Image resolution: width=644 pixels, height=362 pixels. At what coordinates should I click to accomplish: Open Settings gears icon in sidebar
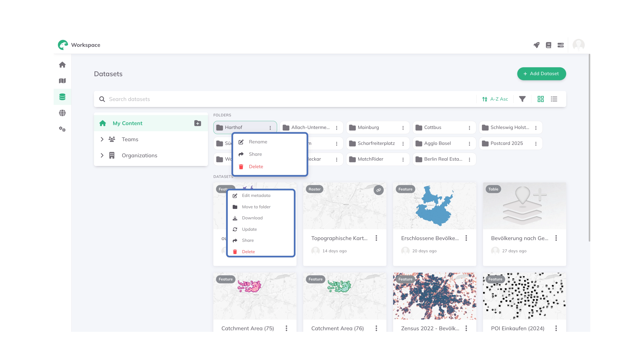62,129
